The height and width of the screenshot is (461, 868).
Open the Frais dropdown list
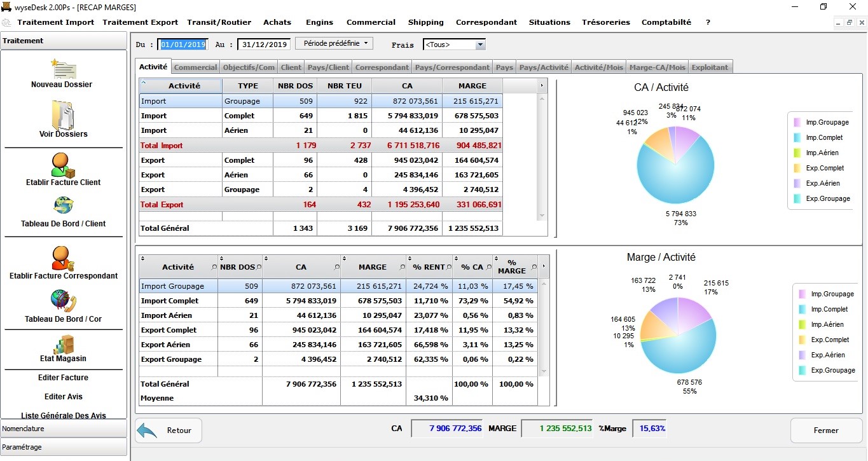click(x=480, y=45)
